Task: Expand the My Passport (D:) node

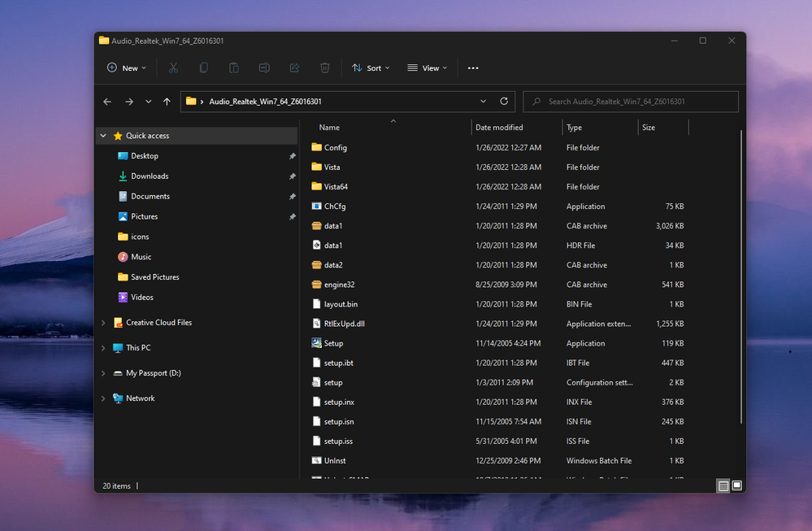Action: click(103, 373)
